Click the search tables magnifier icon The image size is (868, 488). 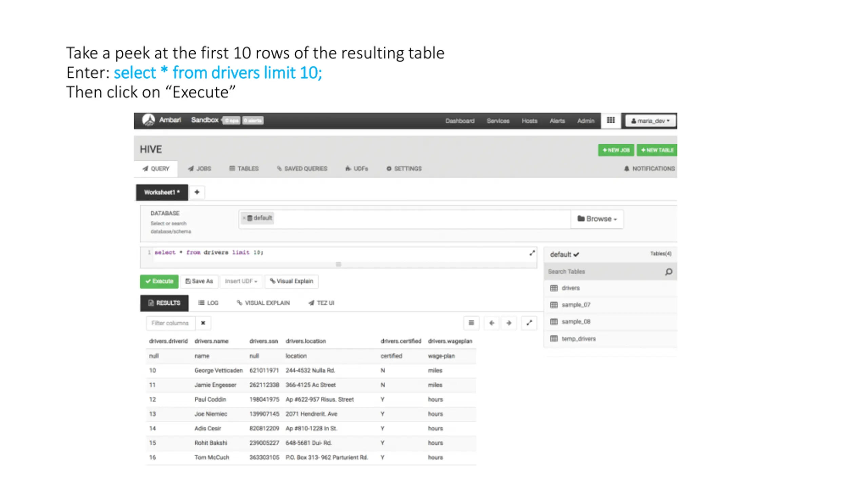click(x=669, y=272)
